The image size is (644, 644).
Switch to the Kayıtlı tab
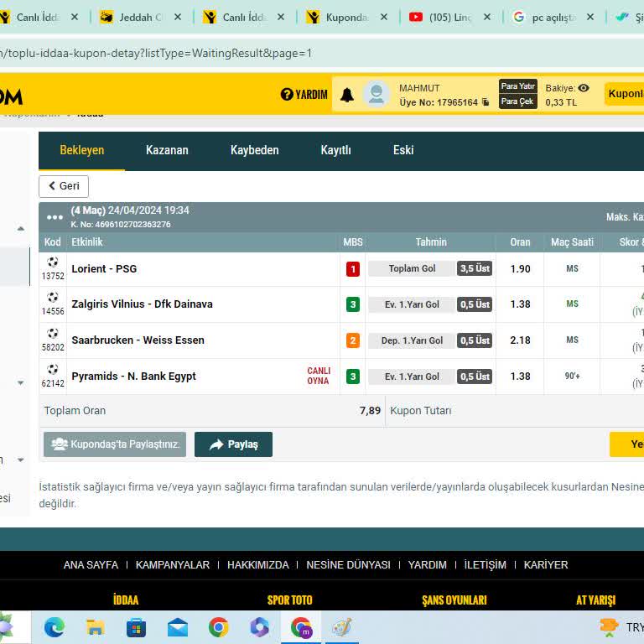pos(335,150)
